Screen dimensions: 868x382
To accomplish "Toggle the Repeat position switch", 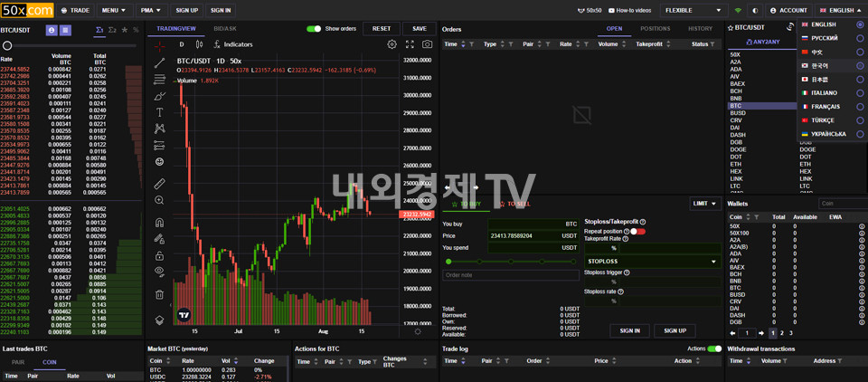I will click(x=637, y=231).
